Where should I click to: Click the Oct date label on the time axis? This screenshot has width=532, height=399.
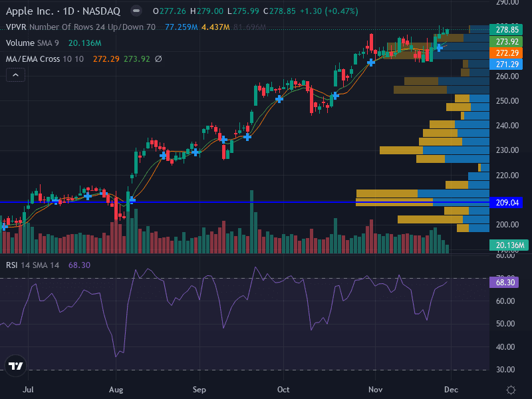pos(283,390)
